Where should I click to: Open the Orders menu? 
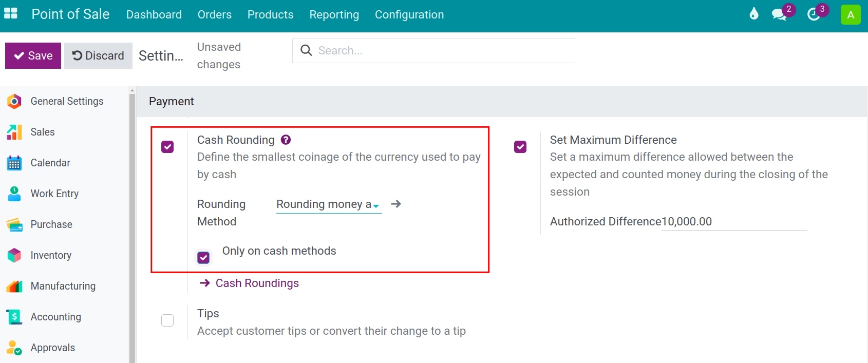coord(215,14)
